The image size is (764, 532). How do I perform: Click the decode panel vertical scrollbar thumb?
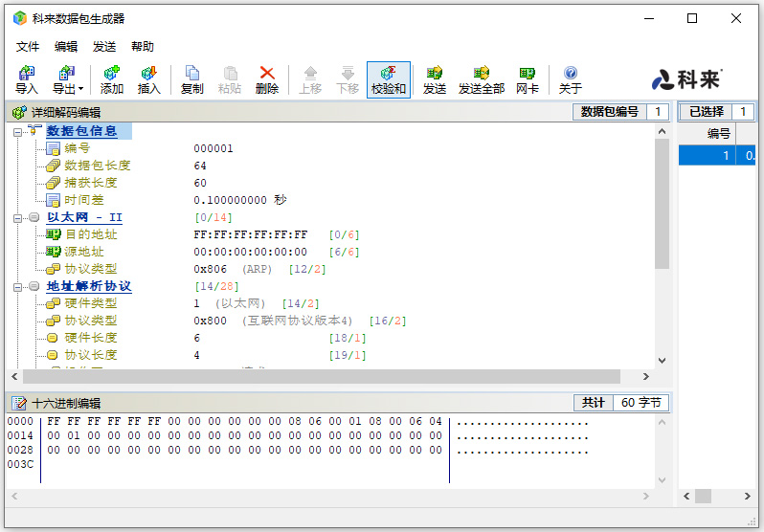(662, 204)
